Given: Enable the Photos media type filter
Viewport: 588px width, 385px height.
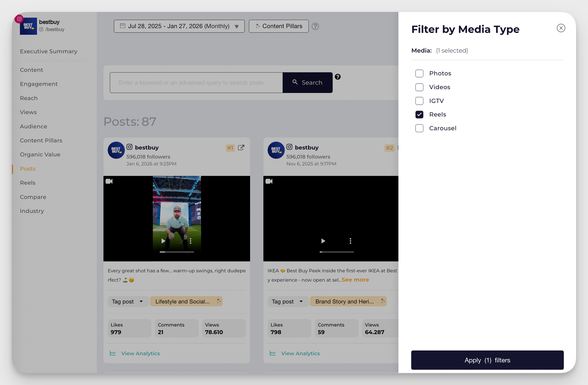Looking at the screenshot, I should click(x=419, y=73).
